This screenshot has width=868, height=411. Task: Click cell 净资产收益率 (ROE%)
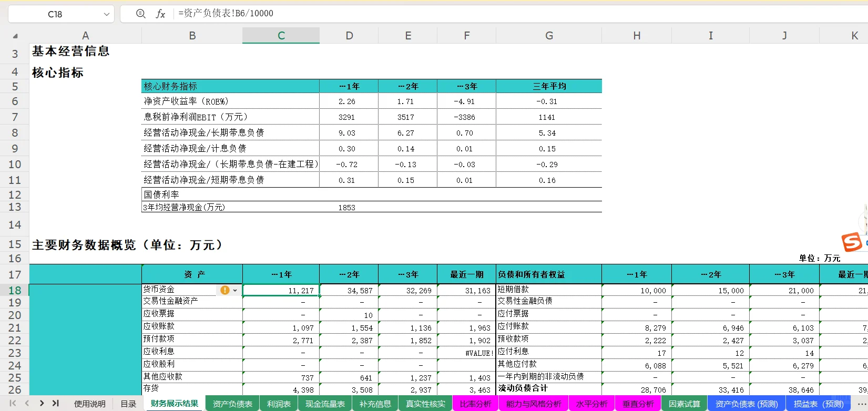[x=230, y=101]
